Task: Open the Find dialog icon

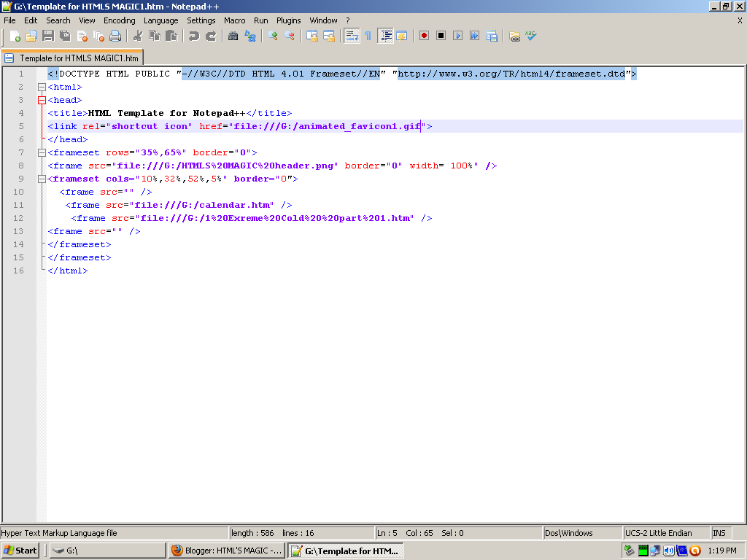Action: click(233, 35)
